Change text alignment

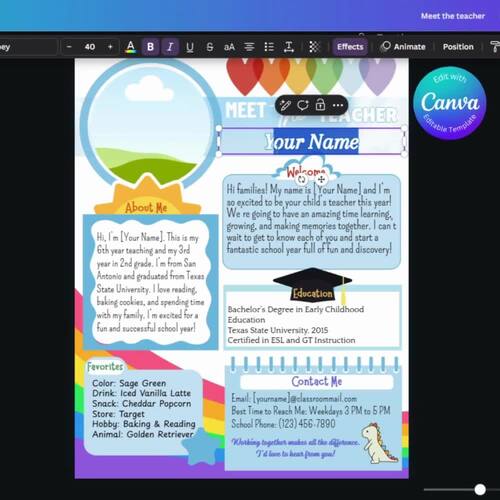pos(249,47)
